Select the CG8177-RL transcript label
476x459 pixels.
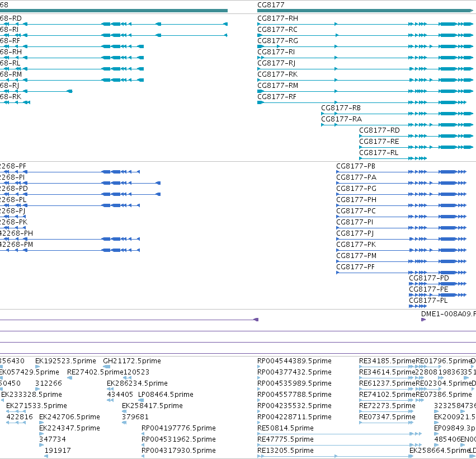tap(379, 153)
